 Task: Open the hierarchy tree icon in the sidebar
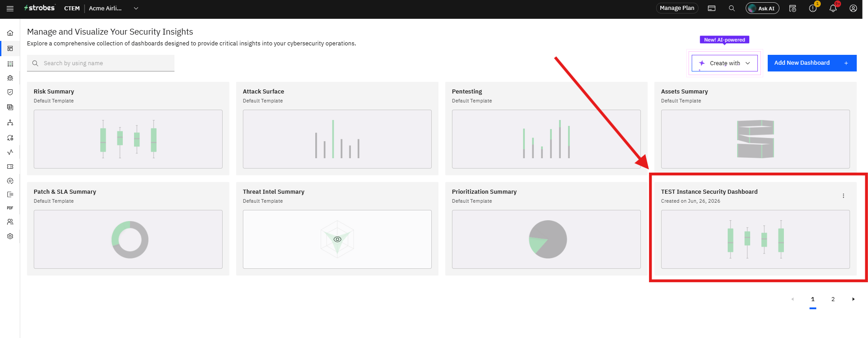10,122
